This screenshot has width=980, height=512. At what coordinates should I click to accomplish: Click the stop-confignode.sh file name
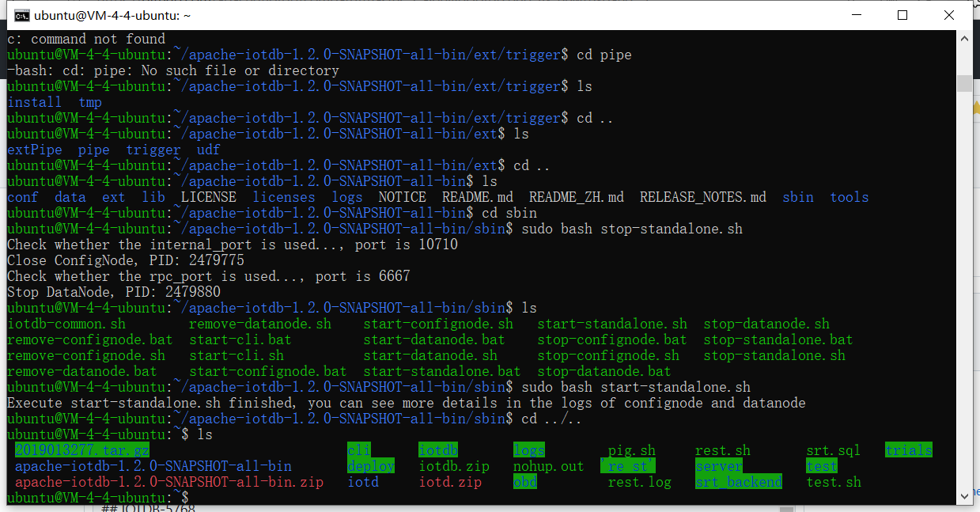608,355
